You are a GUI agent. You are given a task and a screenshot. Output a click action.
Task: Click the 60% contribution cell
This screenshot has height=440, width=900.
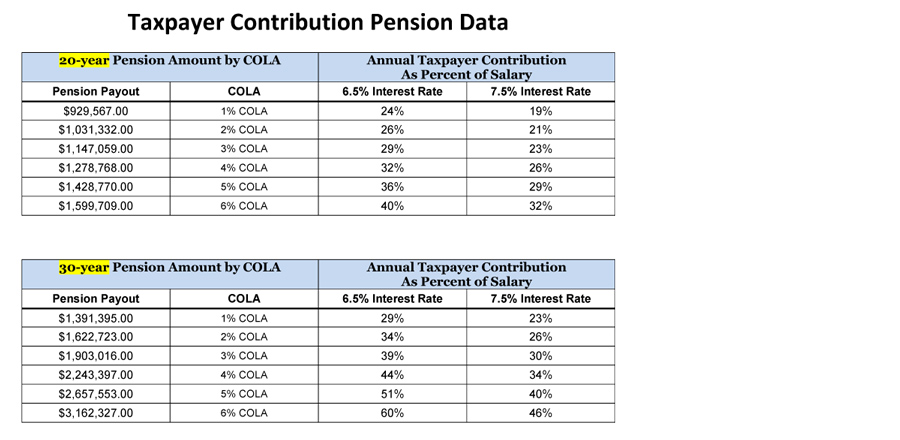(393, 413)
